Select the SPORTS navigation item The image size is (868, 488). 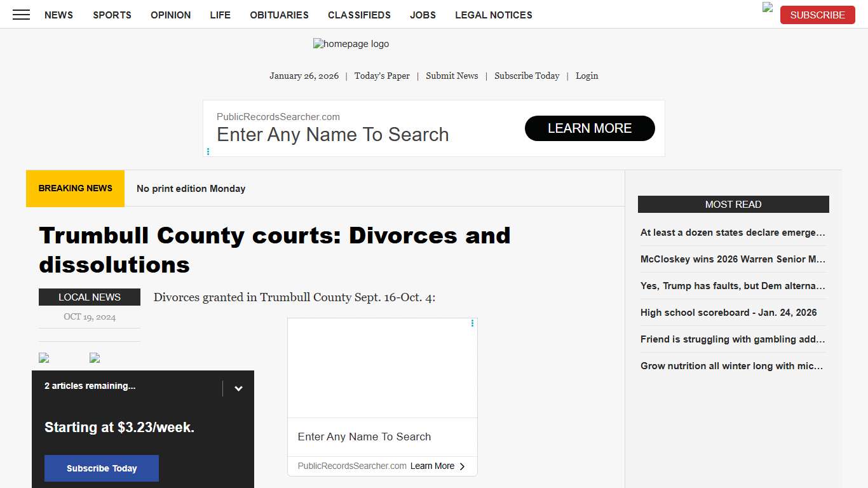click(x=112, y=15)
